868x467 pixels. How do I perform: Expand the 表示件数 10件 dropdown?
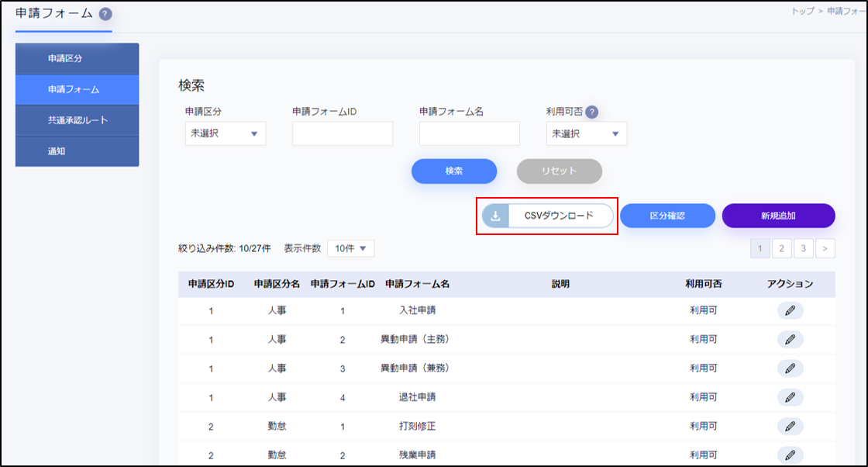tap(350, 248)
